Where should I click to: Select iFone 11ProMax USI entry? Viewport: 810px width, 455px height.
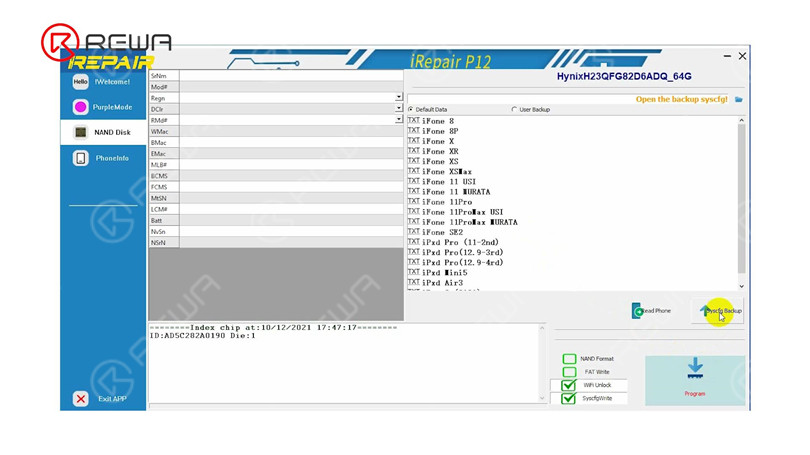pos(462,212)
